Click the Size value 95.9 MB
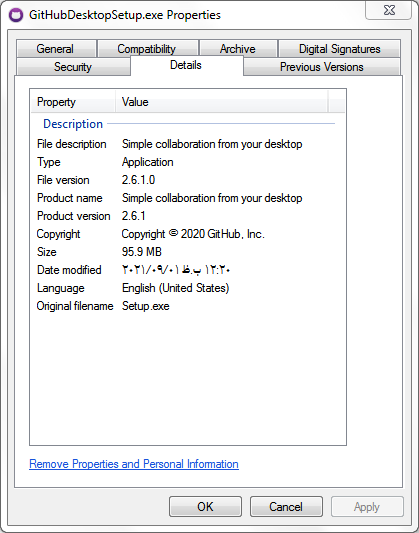 (x=142, y=252)
